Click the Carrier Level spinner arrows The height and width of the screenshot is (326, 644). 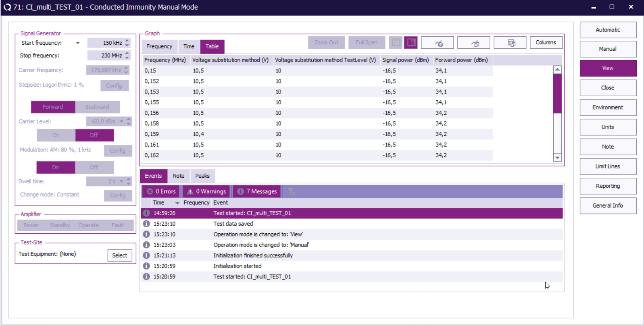pyautogui.click(x=129, y=121)
